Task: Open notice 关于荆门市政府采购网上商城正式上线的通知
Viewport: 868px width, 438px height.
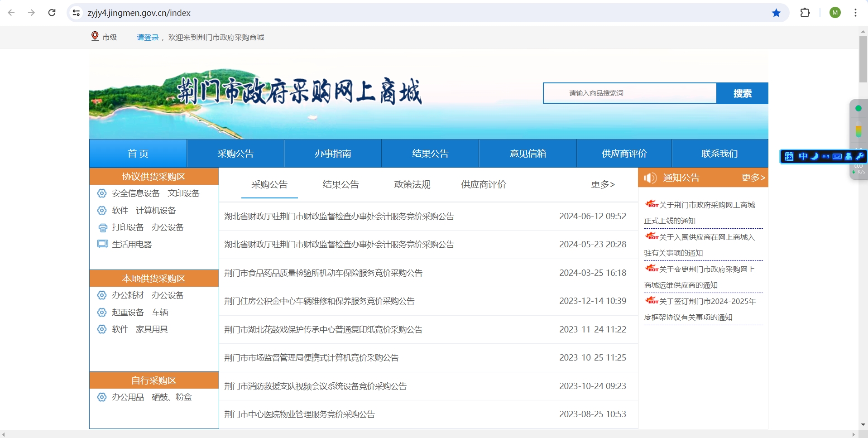Action: point(700,213)
